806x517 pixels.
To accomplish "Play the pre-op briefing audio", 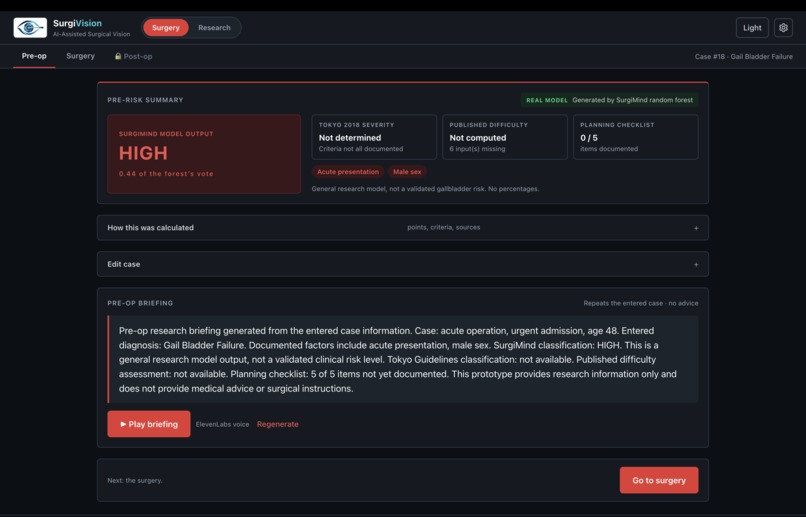I will point(149,424).
